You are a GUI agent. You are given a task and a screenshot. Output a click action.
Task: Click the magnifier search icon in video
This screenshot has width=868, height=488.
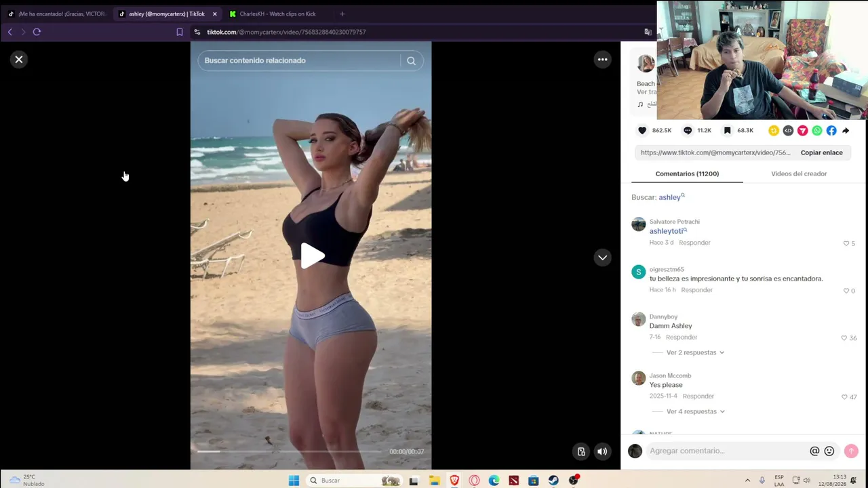point(411,60)
